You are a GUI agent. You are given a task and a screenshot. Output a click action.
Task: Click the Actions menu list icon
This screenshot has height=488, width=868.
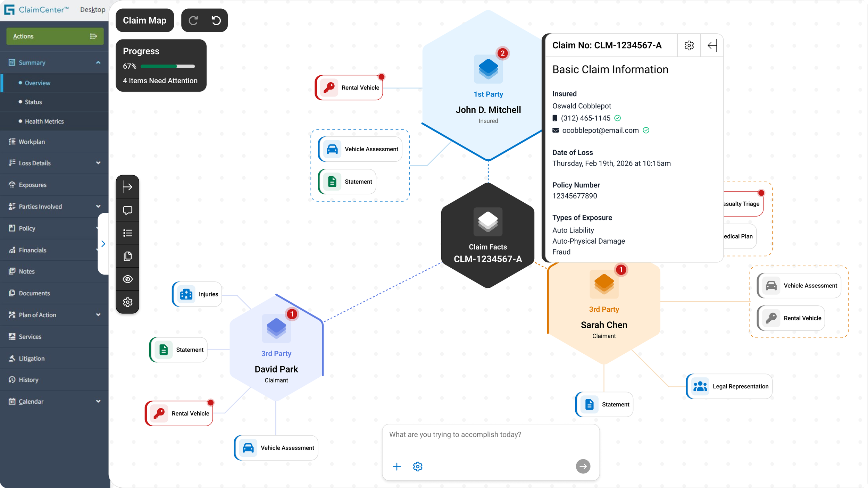(x=93, y=36)
